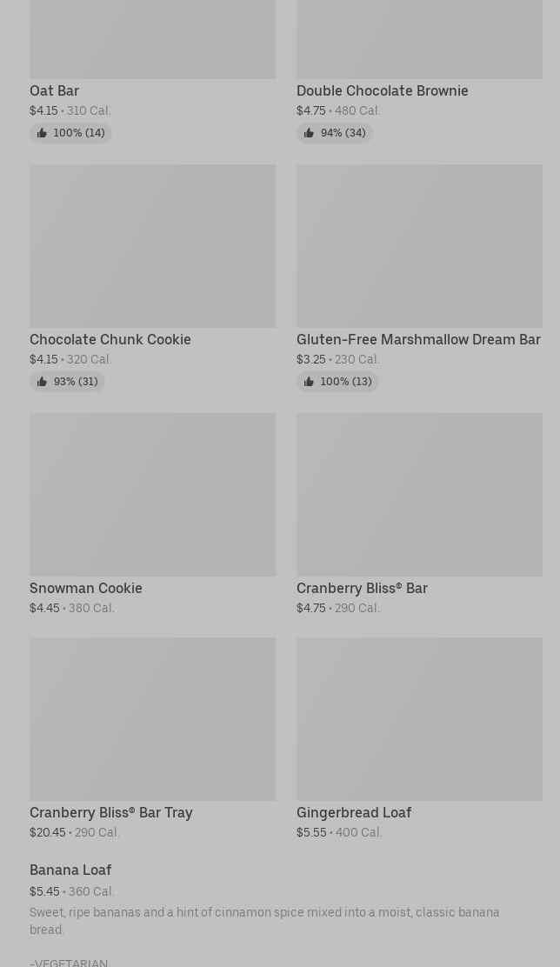Open the Cranberry Bliss Bar image

point(419,494)
